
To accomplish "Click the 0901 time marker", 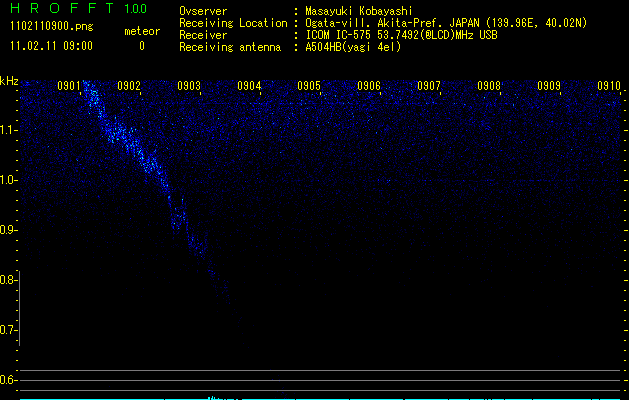I will [x=69, y=86].
